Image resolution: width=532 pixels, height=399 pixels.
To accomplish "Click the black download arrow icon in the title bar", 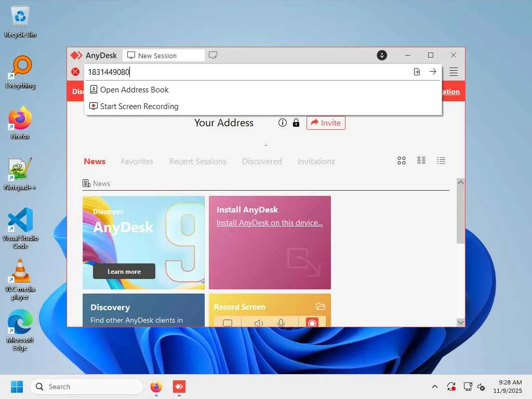I will coord(382,55).
